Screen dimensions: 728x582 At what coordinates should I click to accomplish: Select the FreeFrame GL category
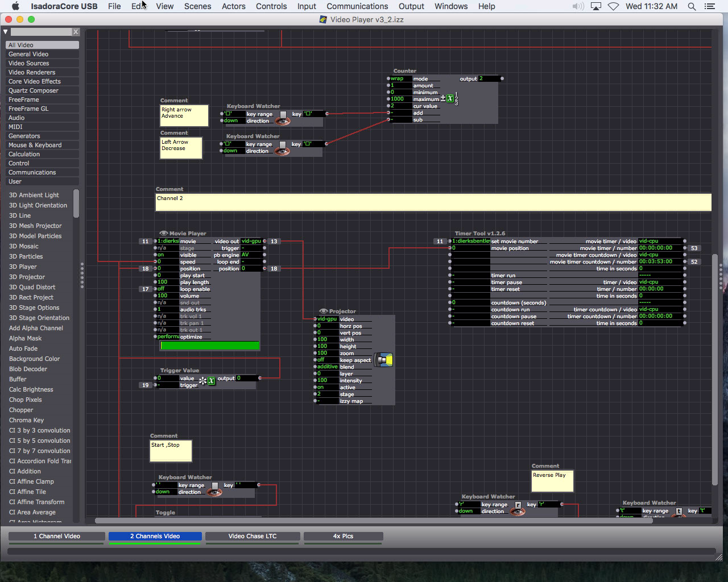[x=43, y=109]
